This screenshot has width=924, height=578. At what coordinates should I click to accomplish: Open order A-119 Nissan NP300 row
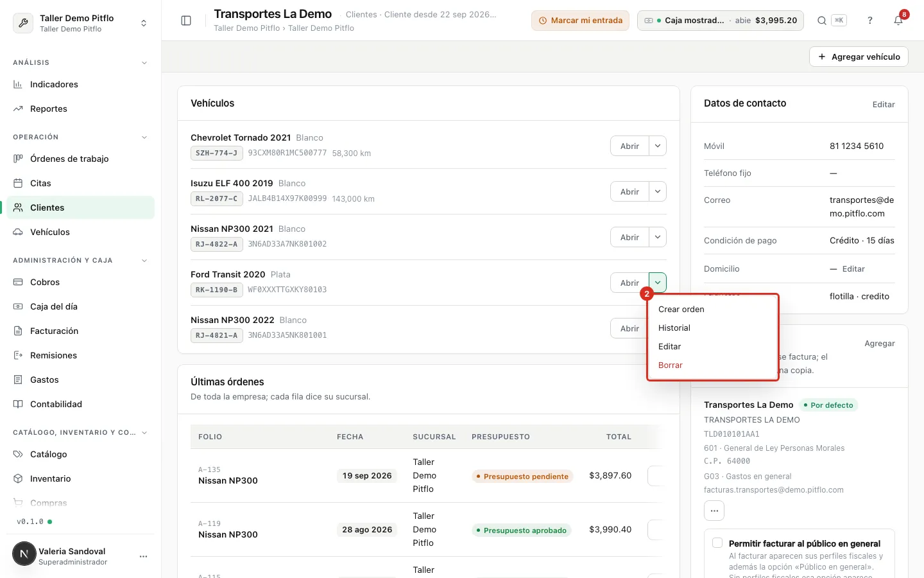pyautogui.click(x=429, y=529)
